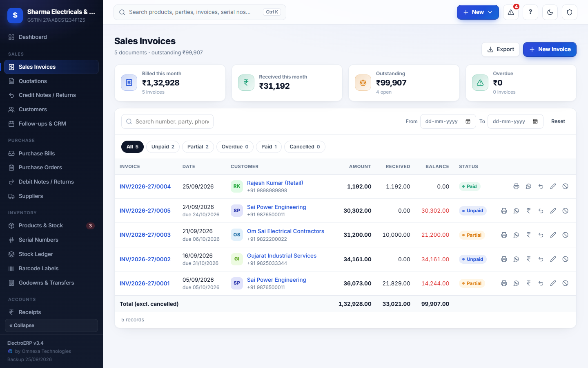Collapse the sidebar
Screen dimensions: 588x368
point(51,325)
